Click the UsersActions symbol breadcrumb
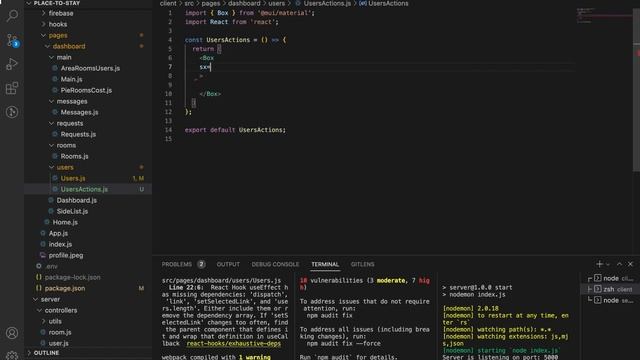640x360 pixels. [x=388, y=3]
